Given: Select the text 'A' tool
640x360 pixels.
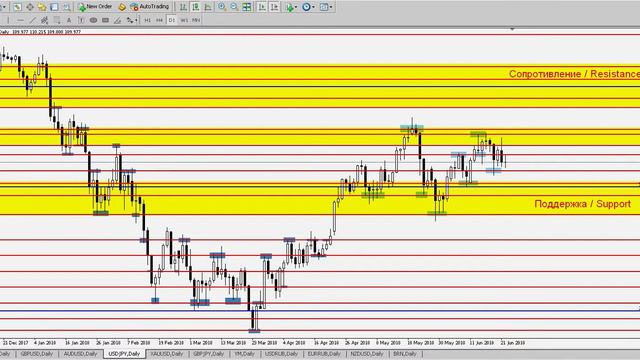Looking at the screenshot, I should [x=69, y=20].
